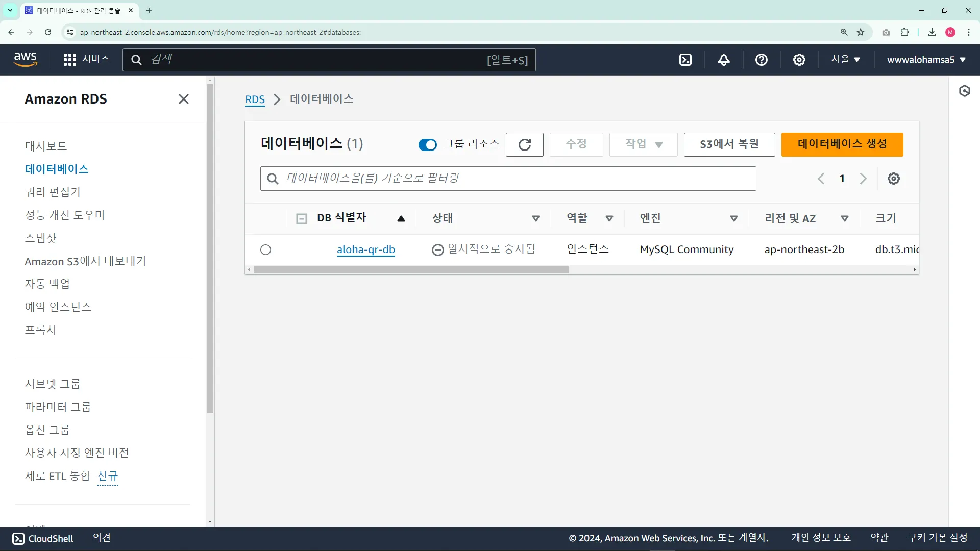The height and width of the screenshot is (551, 980).
Task: Open the services grid menu icon
Action: point(69,60)
